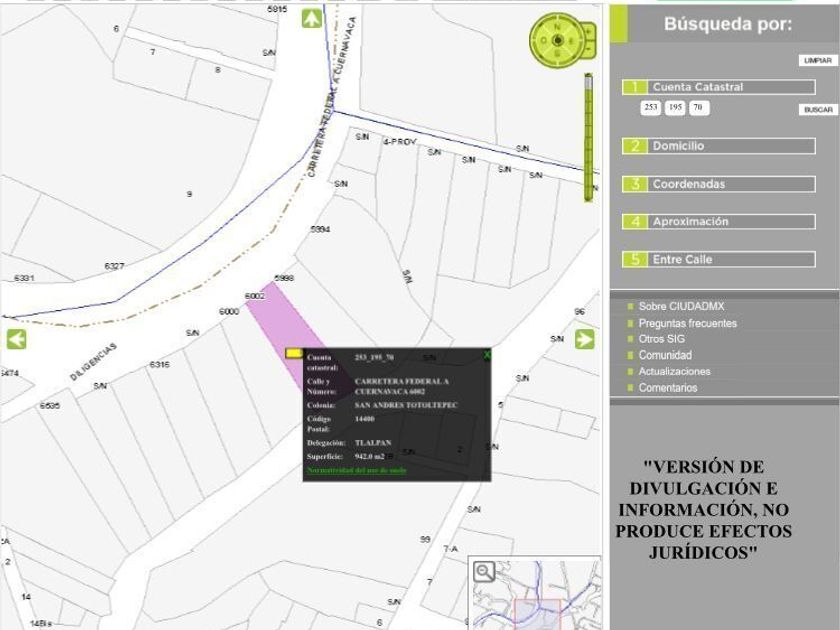Expand the Entre Calle search option
The width and height of the screenshot is (840, 630).
coord(719,259)
